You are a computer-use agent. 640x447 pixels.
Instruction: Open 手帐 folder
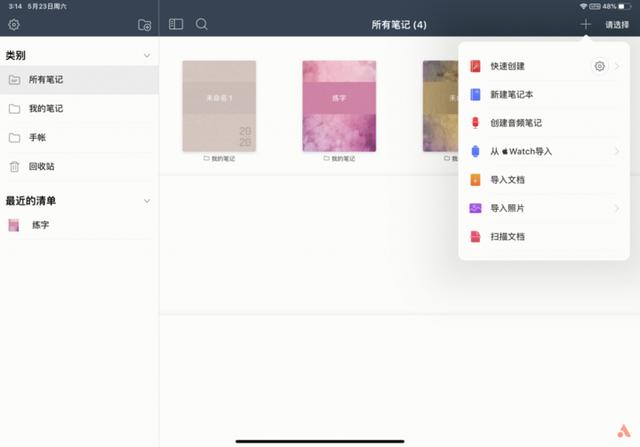(x=79, y=138)
